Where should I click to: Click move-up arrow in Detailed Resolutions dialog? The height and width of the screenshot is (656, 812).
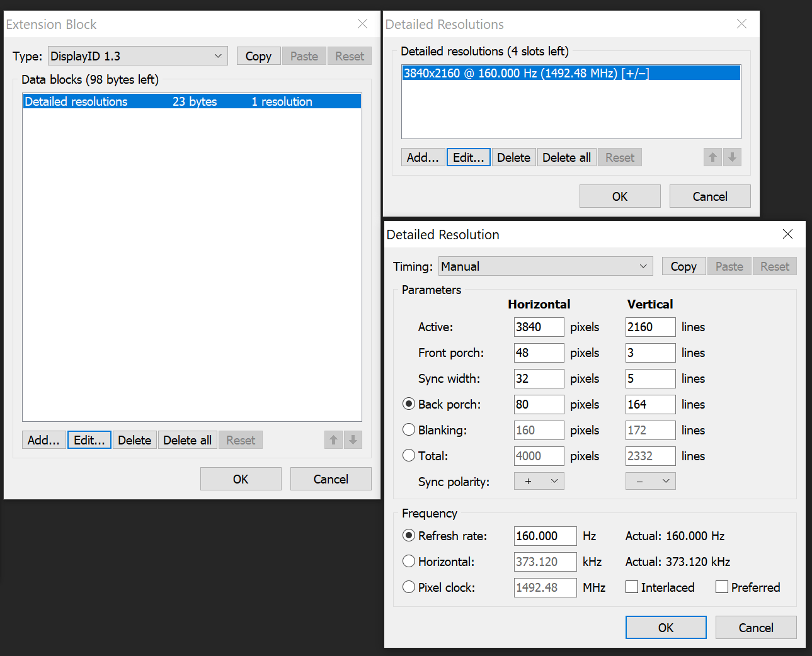coord(712,157)
